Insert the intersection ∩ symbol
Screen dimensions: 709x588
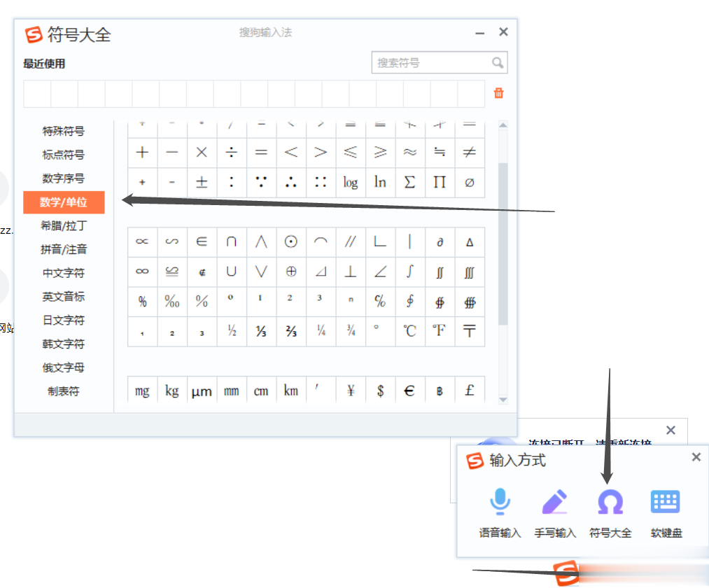tap(232, 241)
